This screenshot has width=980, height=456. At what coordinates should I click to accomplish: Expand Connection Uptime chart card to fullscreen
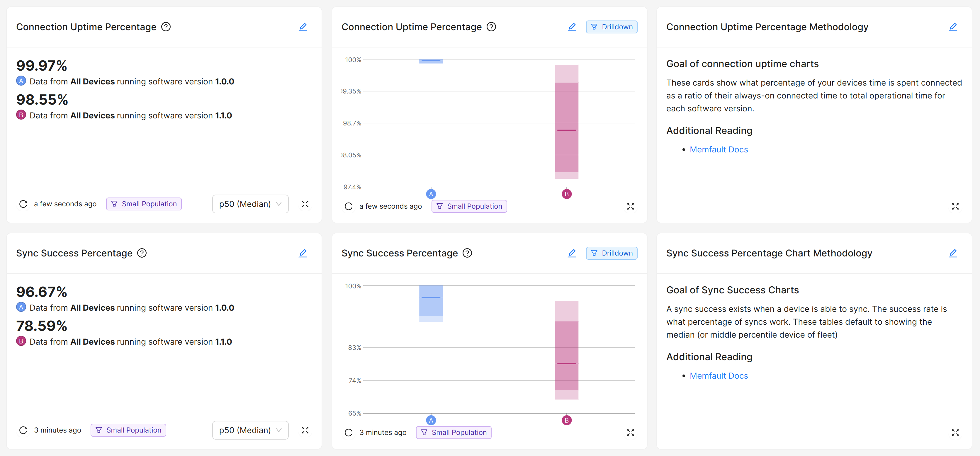(x=630, y=207)
